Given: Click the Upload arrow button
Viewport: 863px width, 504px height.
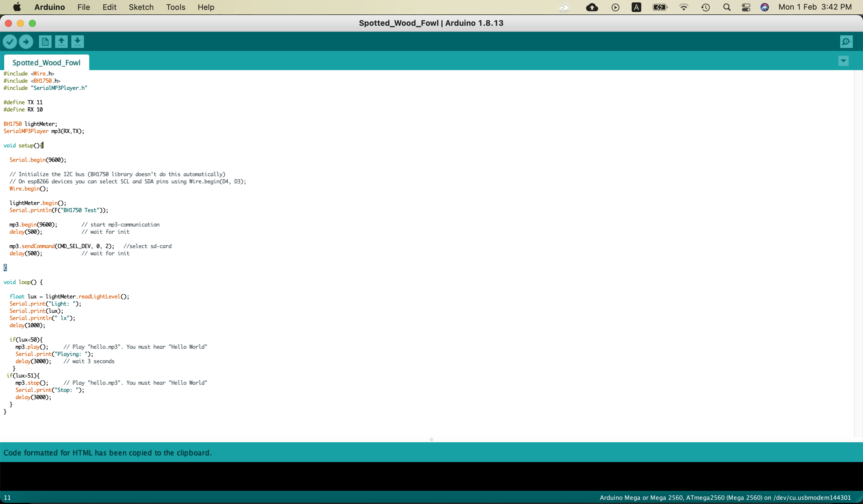Looking at the screenshot, I should pos(26,42).
